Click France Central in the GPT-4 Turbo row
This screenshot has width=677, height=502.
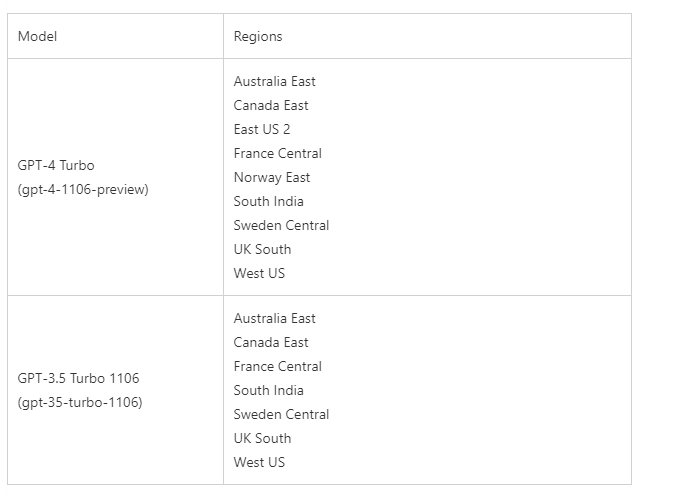(x=278, y=153)
